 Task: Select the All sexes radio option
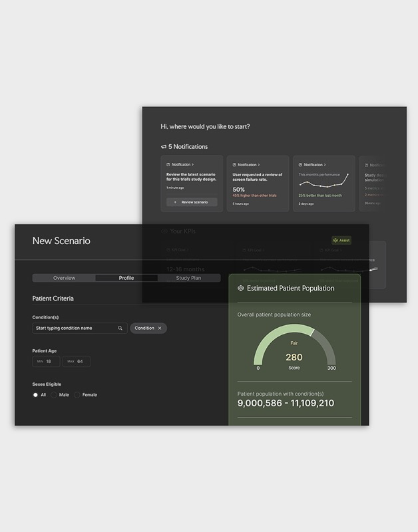(35, 394)
